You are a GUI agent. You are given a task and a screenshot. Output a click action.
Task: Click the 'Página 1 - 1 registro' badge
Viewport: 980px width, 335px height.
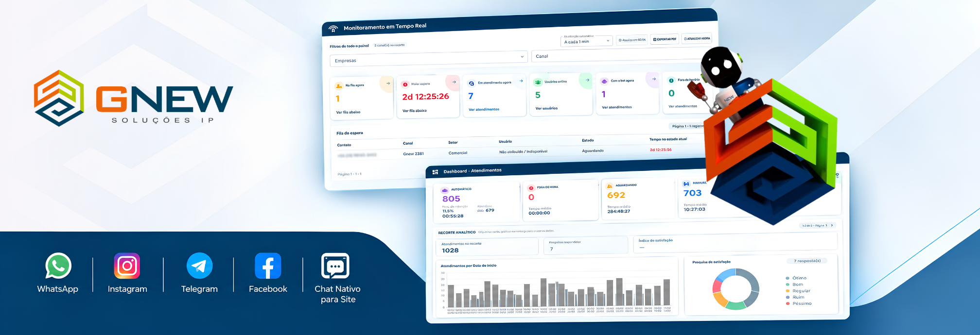[687, 126]
